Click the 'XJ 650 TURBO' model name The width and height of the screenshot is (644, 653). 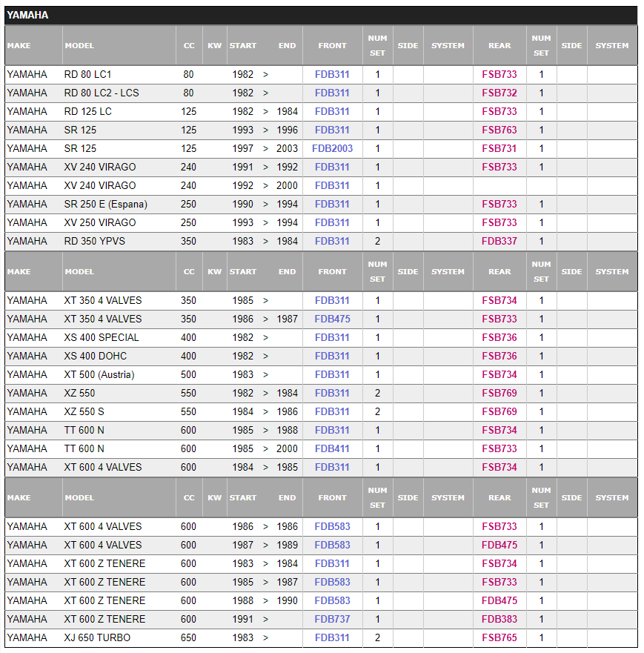(97, 637)
